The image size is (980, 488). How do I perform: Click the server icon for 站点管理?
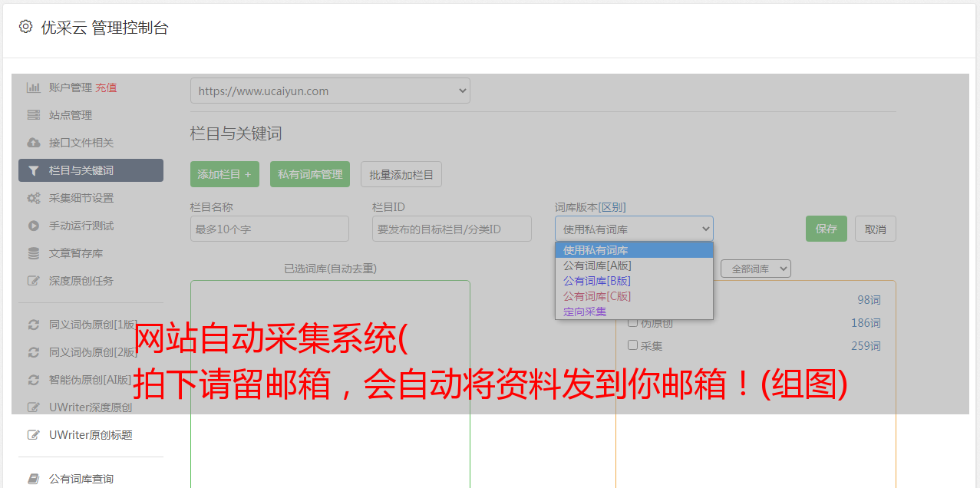click(x=34, y=115)
